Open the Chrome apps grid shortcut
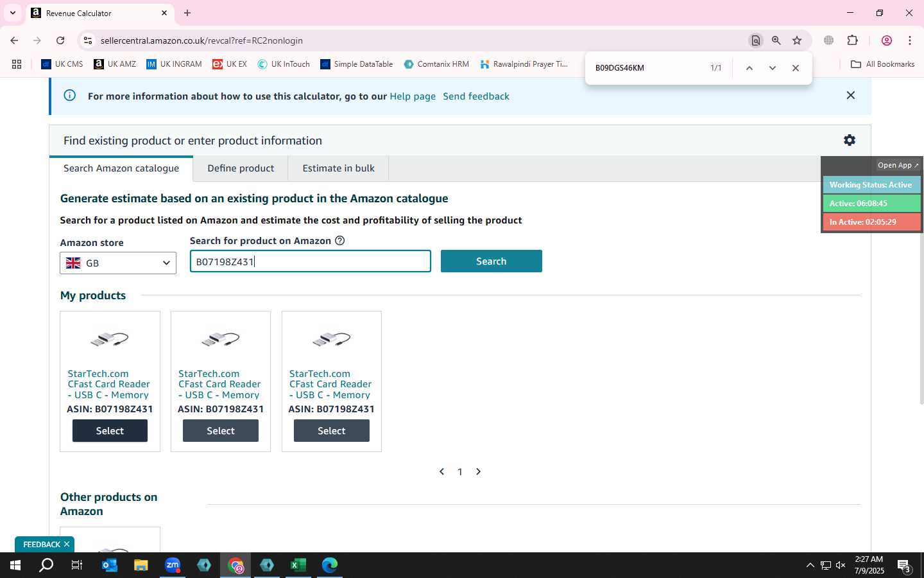 tap(17, 64)
